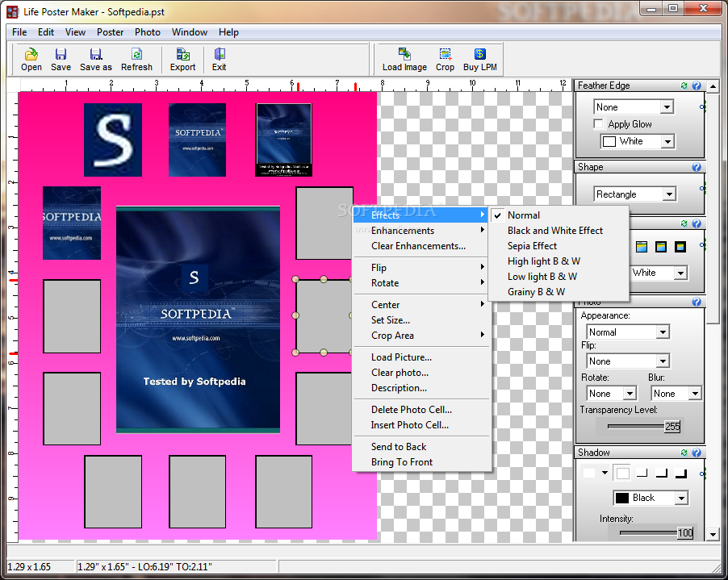Click the help icon above the border style icons

[697, 223]
